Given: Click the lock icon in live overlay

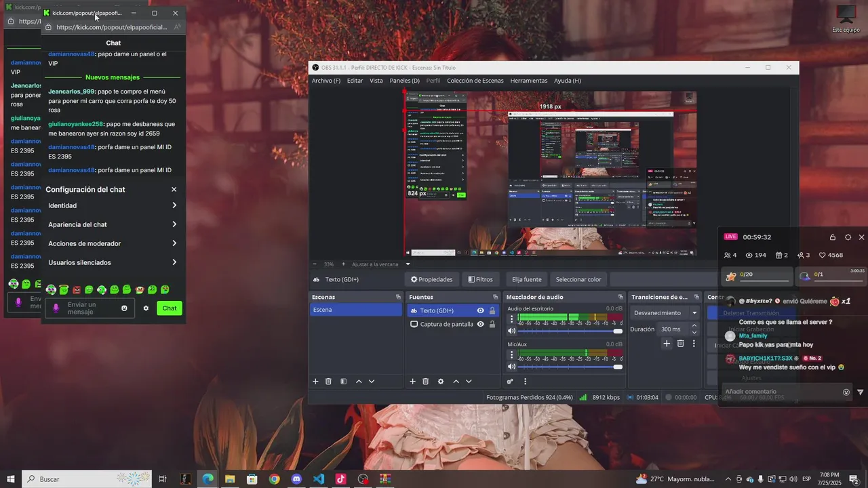Looking at the screenshot, I should pos(833,237).
